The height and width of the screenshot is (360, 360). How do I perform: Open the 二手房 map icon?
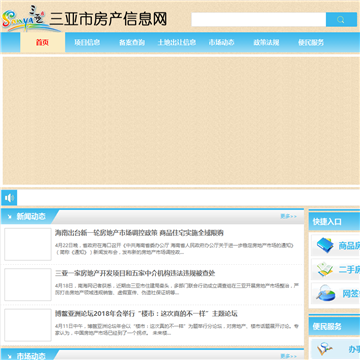point(325,269)
